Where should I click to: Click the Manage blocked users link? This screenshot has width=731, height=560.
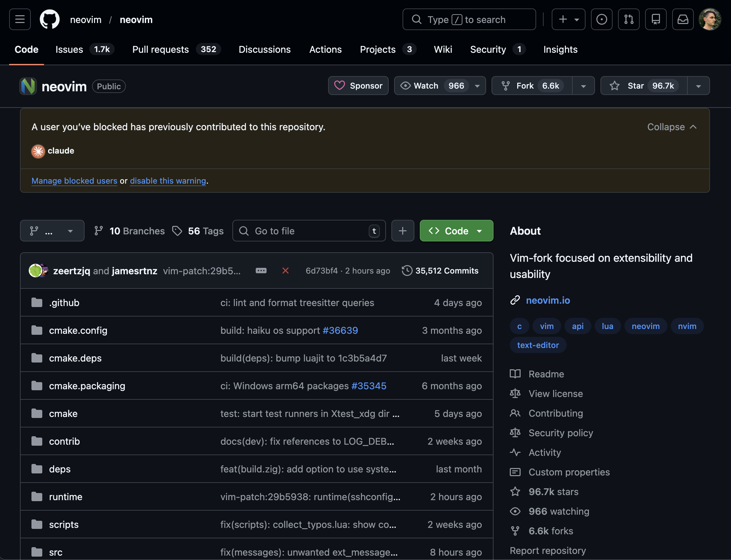[74, 181]
